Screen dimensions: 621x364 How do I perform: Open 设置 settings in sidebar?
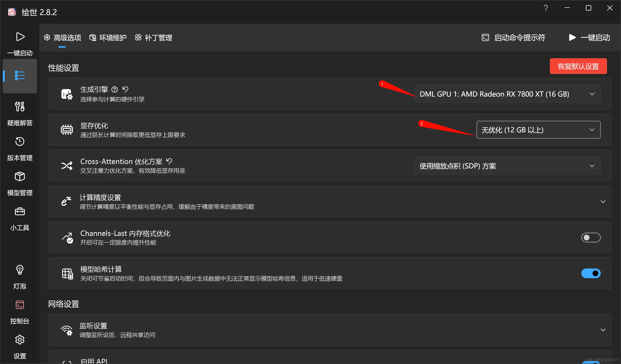point(20,347)
